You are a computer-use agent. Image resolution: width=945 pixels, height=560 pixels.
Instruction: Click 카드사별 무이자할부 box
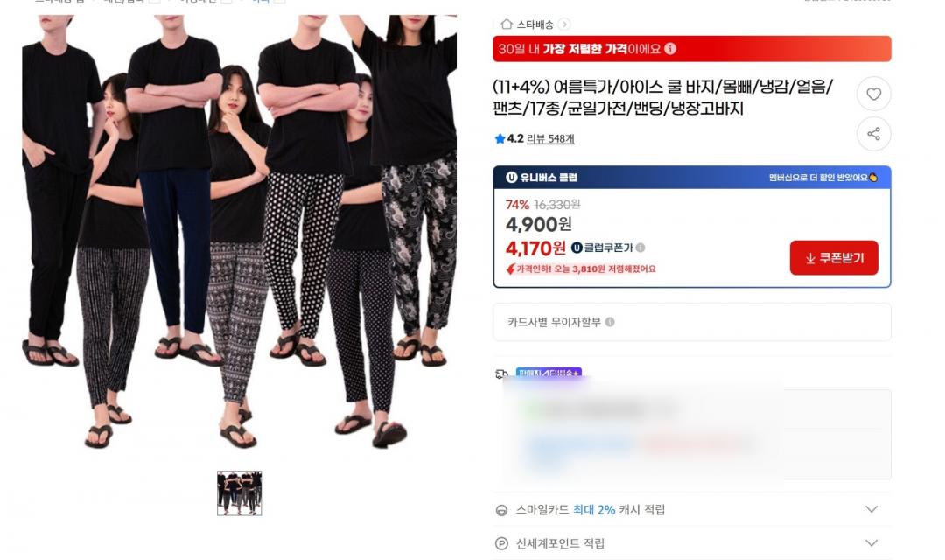(692, 322)
